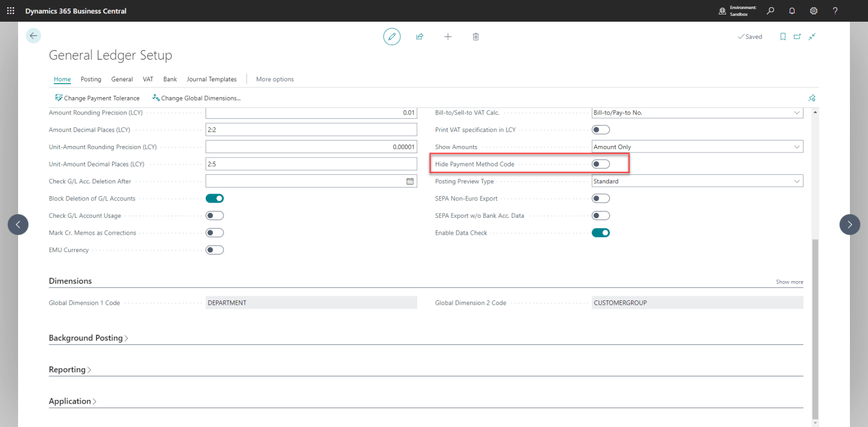Expand the Reporting section
Image resolution: width=868 pixels, height=427 pixels.
(x=70, y=370)
